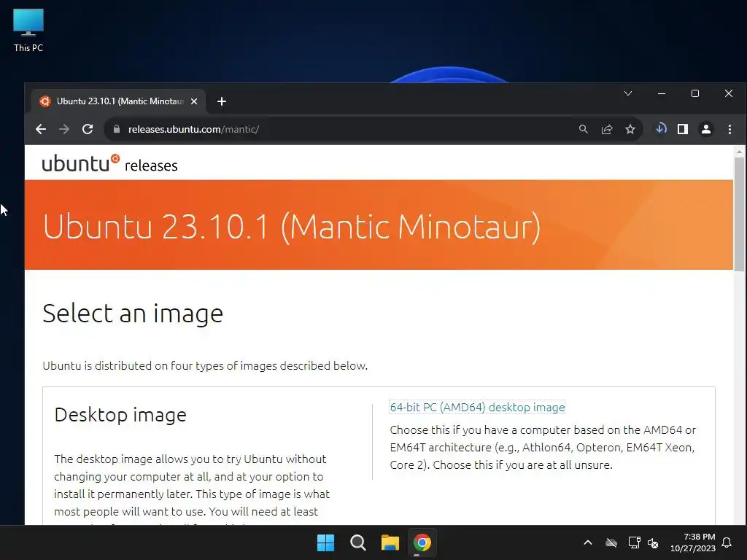
Task: Expand the tab search chevron
Action: coord(628,93)
